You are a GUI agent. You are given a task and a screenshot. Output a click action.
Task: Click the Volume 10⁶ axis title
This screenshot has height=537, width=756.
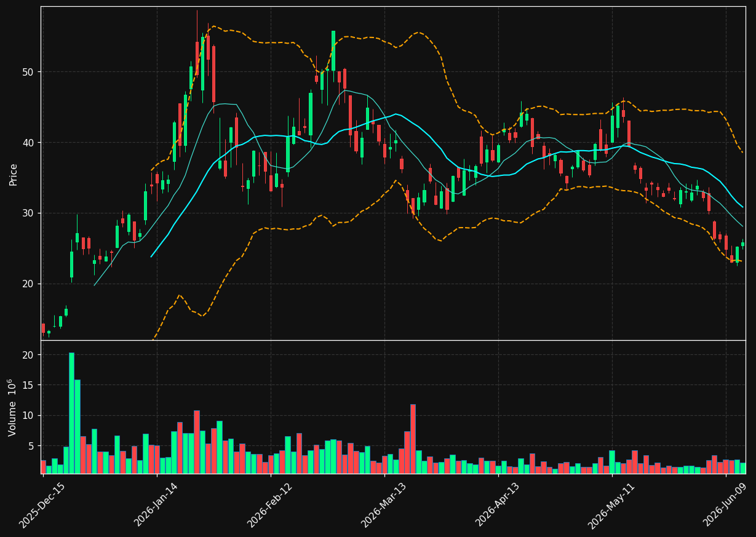(x=12, y=407)
